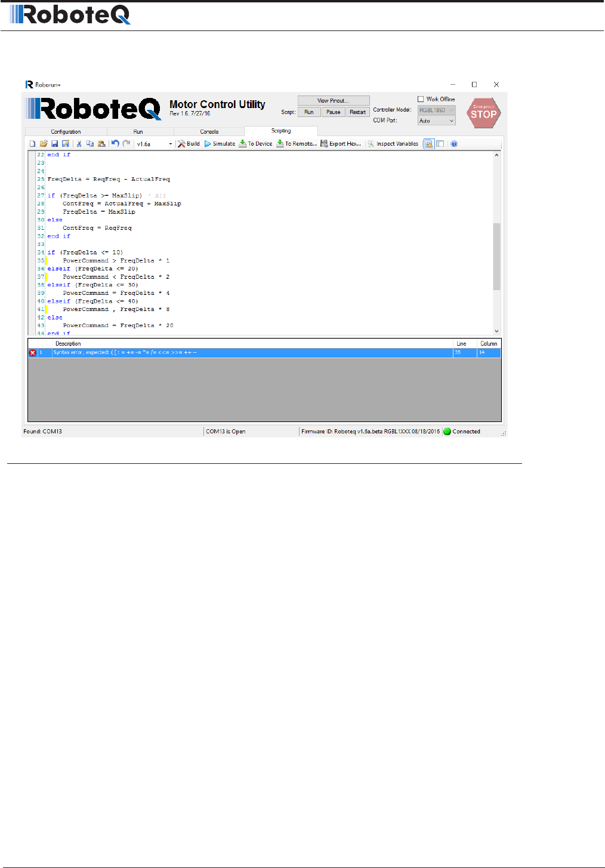Restart the script

click(x=358, y=112)
